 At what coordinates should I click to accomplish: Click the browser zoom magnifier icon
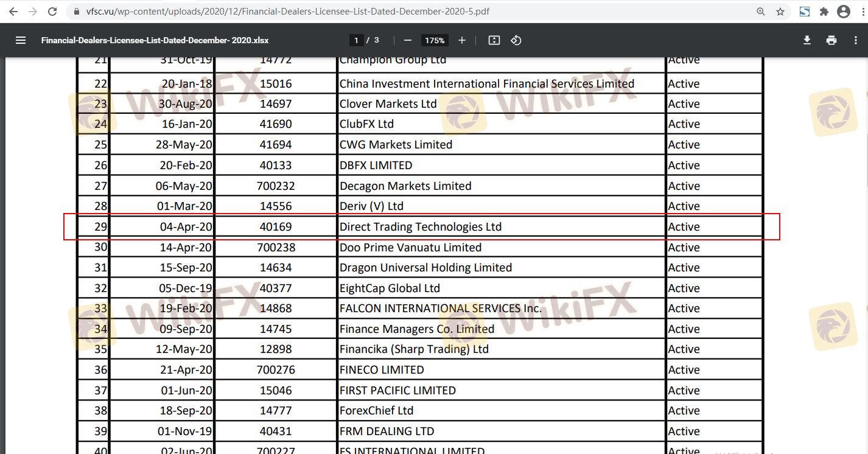tap(761, 12)
